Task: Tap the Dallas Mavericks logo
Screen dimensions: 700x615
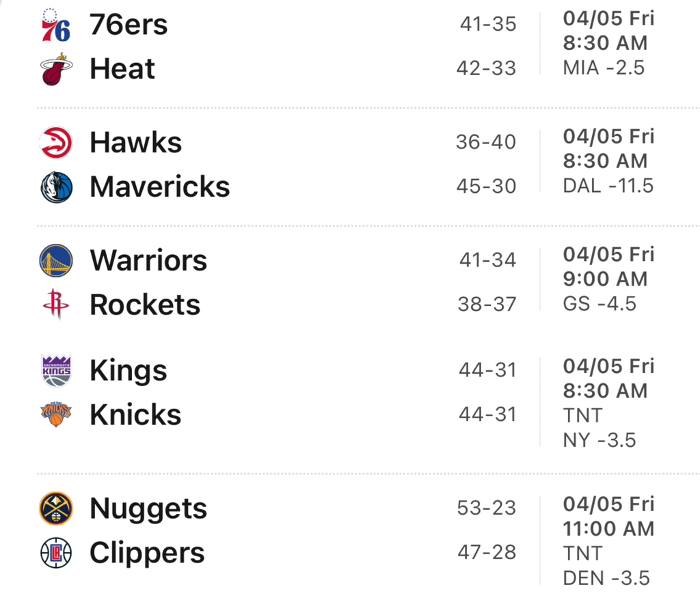Action: 55,187
